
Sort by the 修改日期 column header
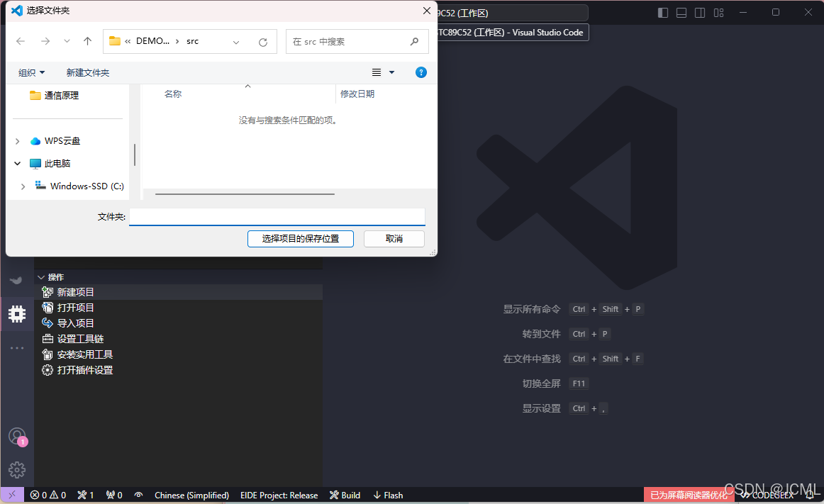(357, 94)
